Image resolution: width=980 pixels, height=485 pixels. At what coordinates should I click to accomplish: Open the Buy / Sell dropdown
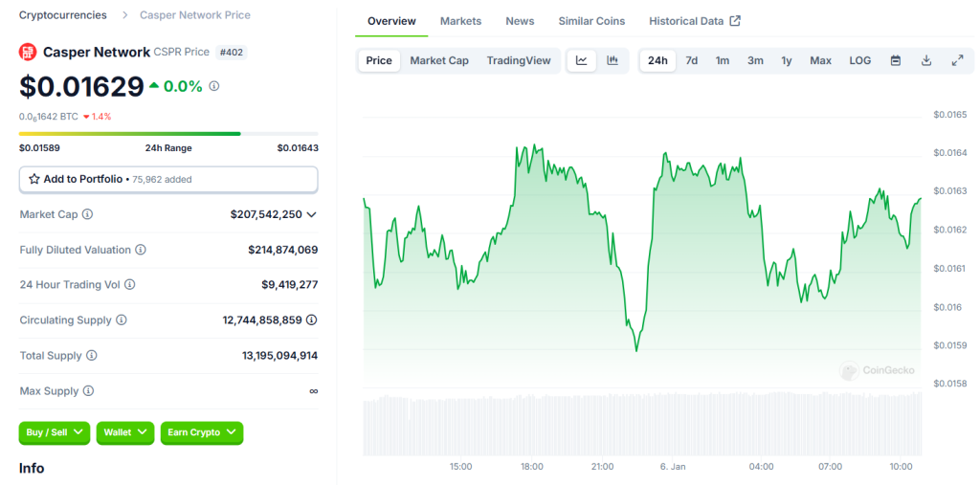tap(54, 432)
